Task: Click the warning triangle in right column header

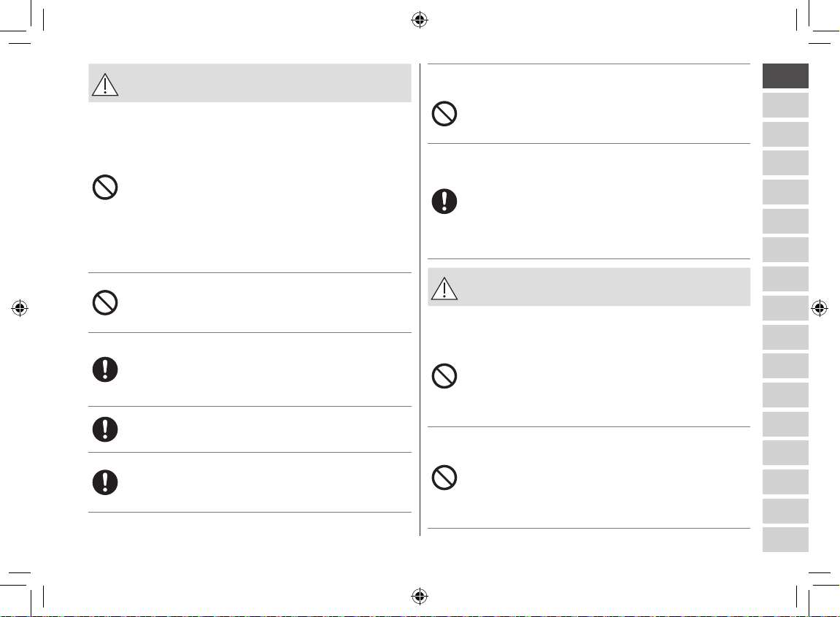Action: tap(444, 288)
